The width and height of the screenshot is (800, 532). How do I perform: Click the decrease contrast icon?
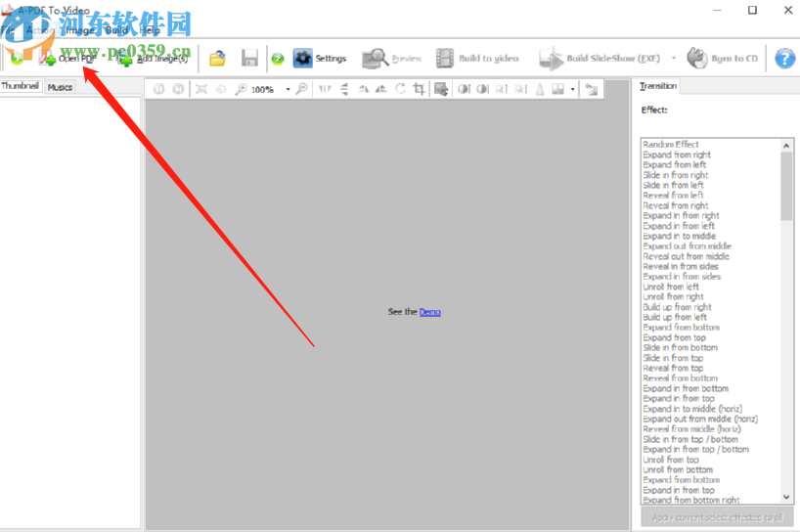point(482,89)
